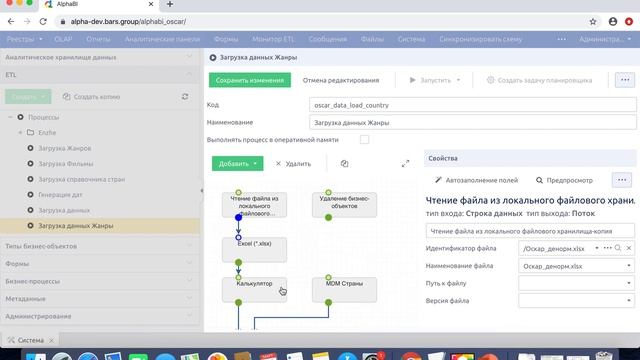Select the Загрузка данных process
The image size is (640, 360).
point(64,210)
